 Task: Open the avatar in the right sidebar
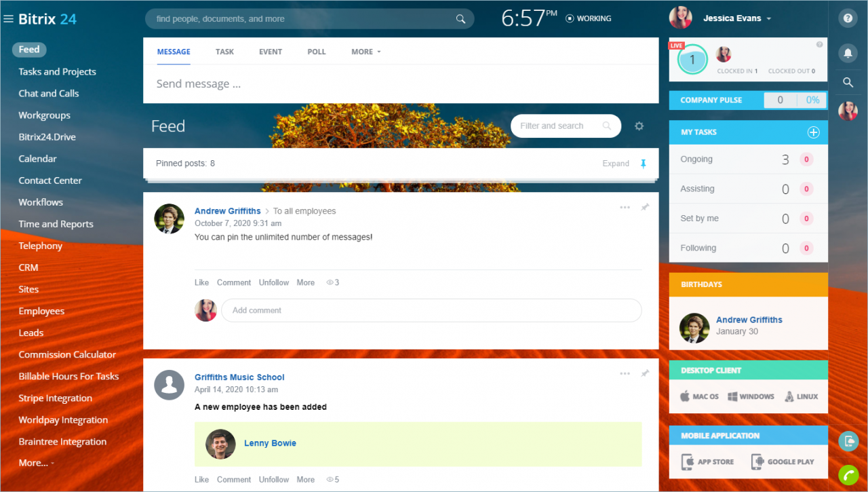pos(848,111)
